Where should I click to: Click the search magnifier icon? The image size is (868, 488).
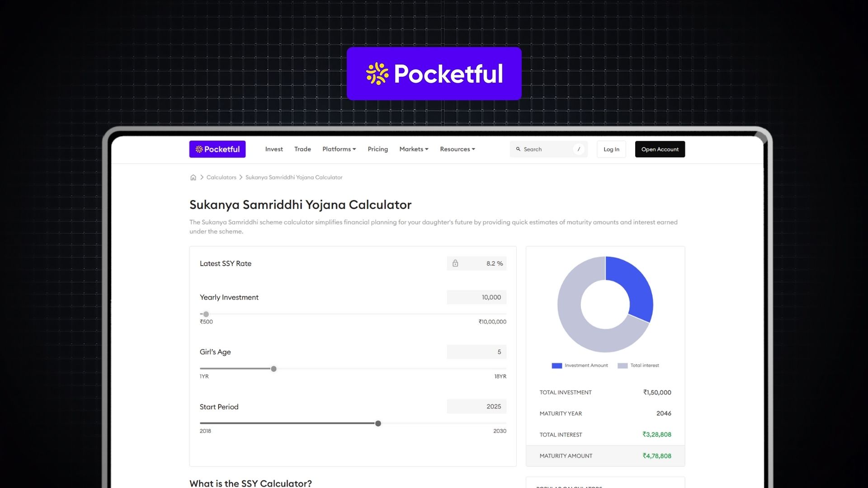518,149
